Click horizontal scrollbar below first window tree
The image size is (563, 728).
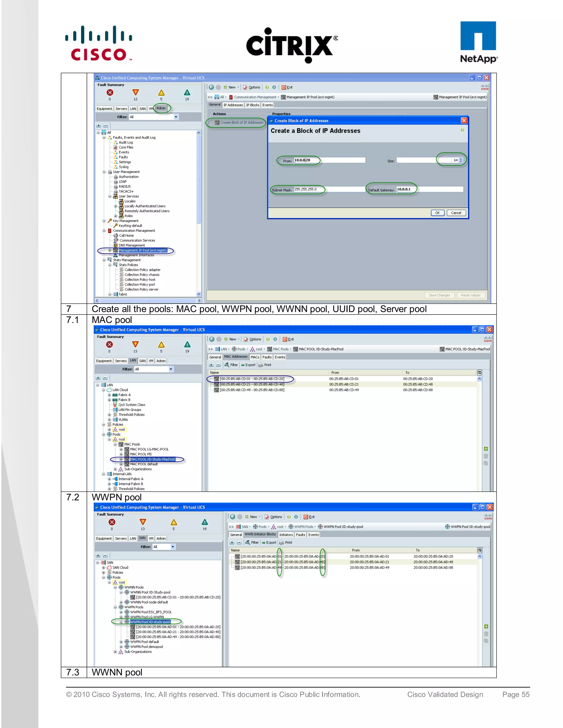[148, 301]
